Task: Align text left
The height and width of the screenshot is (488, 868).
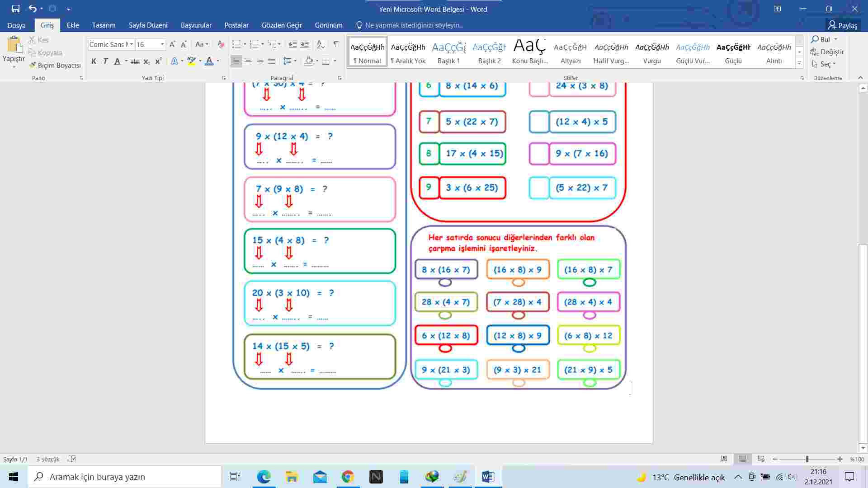Action: point(236,61)
